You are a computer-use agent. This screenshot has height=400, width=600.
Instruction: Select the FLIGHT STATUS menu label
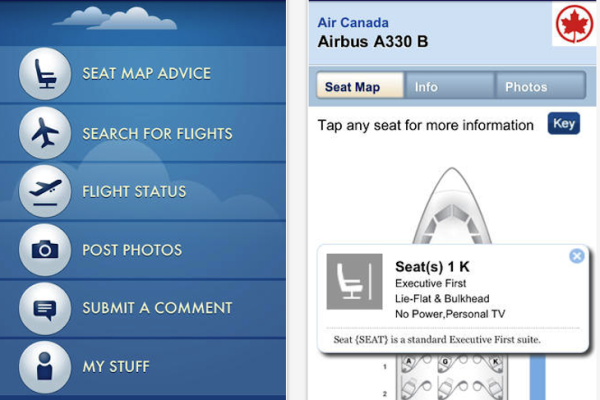pos(134,191)
